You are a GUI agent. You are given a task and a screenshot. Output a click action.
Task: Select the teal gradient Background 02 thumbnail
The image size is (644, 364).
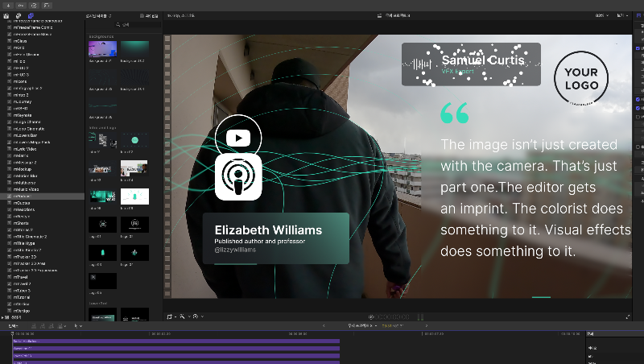[x=134, y=48]
